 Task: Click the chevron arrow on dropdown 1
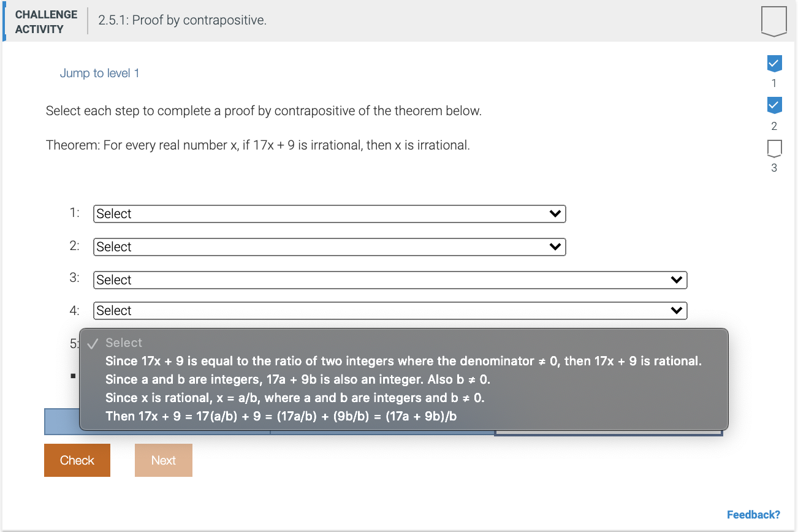[x=555, y=213]
